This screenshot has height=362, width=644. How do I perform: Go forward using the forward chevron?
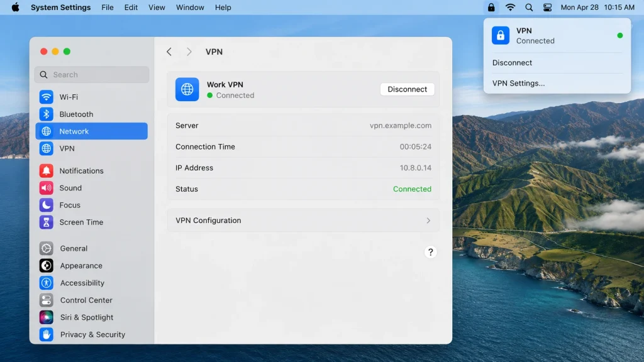pos(189,52)
